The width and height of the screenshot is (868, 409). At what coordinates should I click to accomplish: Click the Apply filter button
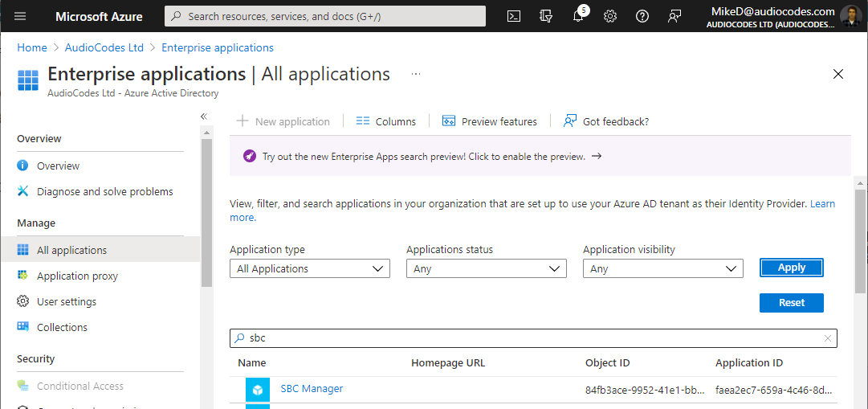click(791, 268)
